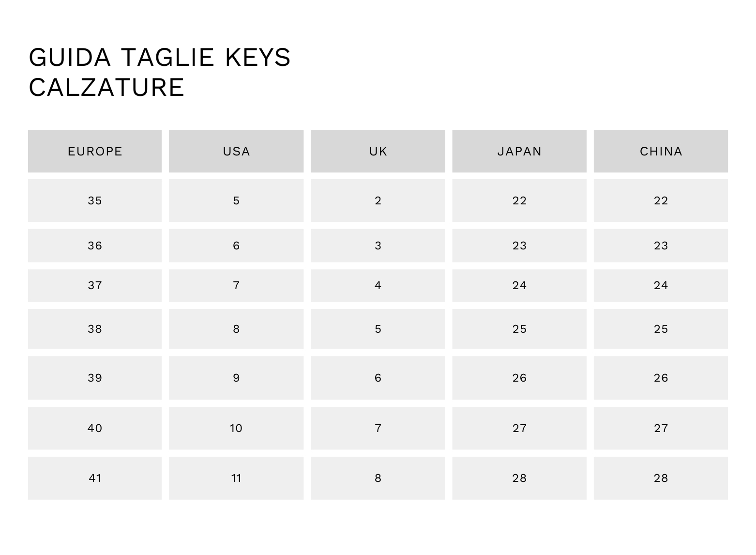Image resolution: width=756 pixels, height=555 pixels.
Task: Click the EUROPE column header
Action: click(x=95, y=152)
